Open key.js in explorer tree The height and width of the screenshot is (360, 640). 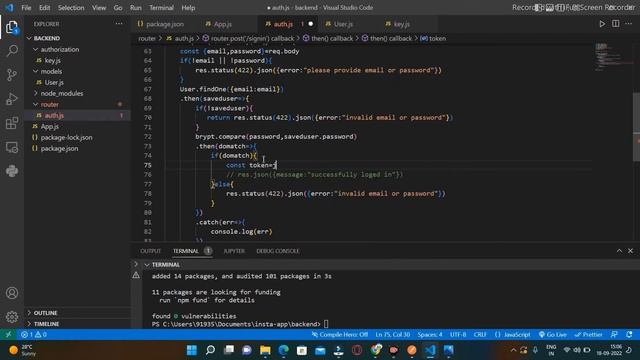[78, 60]
